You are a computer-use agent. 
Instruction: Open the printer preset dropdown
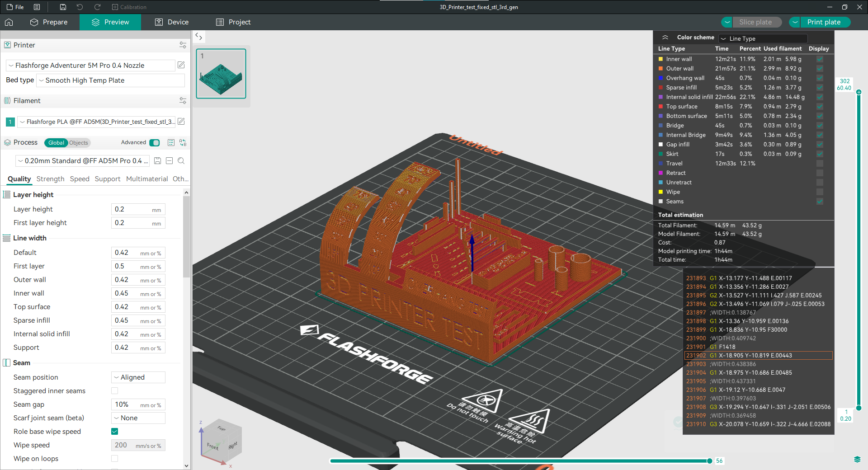click(90, 66)
